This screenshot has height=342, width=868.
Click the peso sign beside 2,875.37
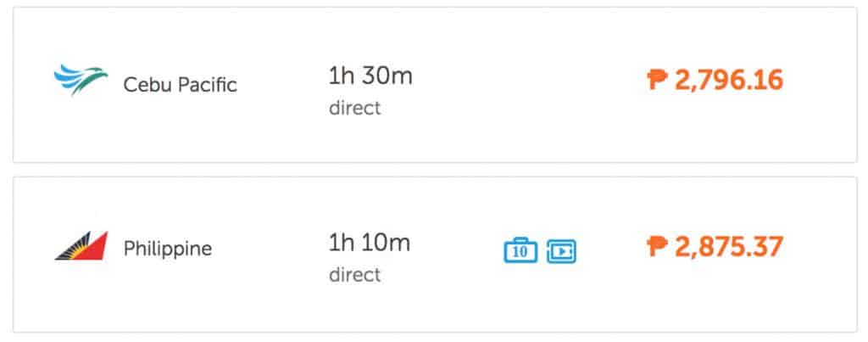pyautogui.click(x=657, y=247)
